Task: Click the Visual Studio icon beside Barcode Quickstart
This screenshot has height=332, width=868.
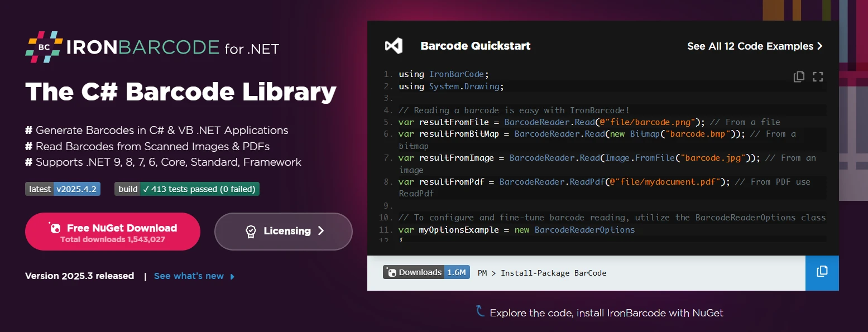Action: click(394, 46)
